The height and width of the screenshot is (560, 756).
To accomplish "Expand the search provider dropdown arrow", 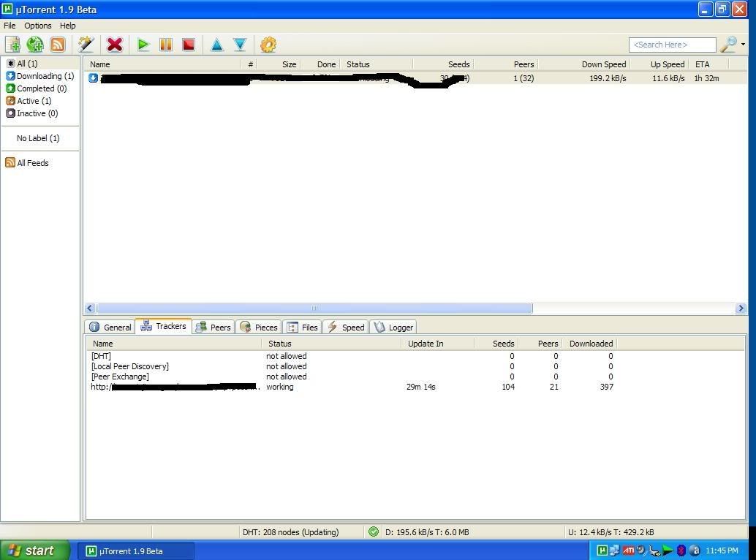I will click(x=743, y=45).
